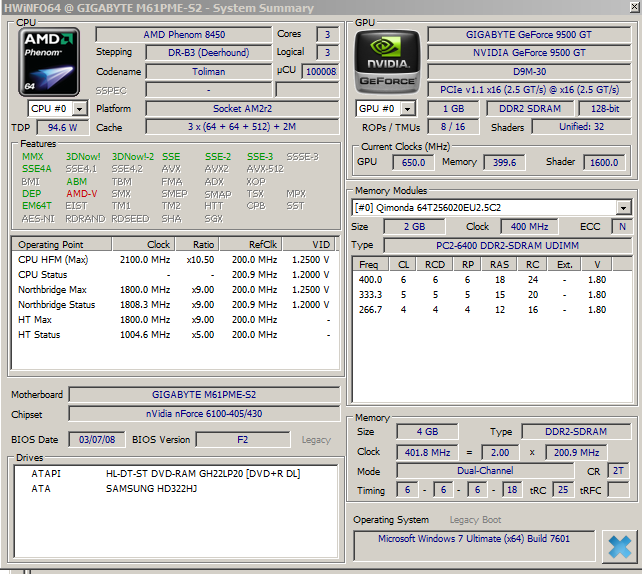Click the BIOS date 03/07/08

(x=97, y=440)
